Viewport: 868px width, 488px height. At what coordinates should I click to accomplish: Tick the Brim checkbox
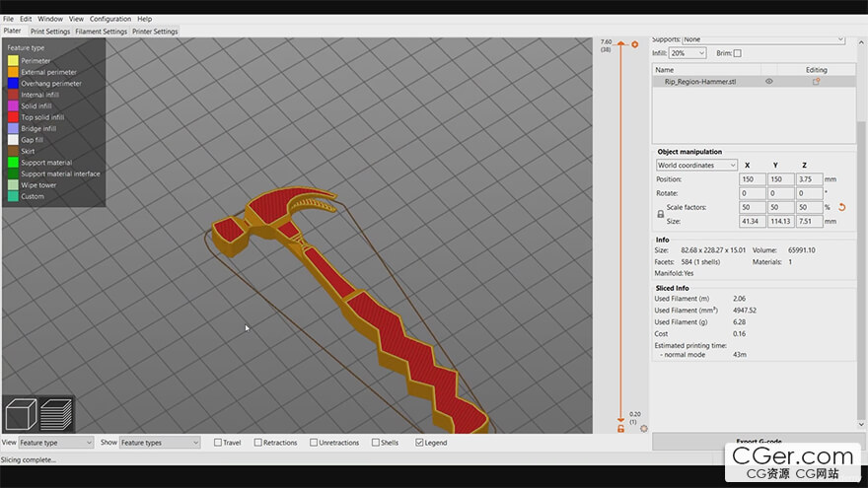(x=737, y=53)
